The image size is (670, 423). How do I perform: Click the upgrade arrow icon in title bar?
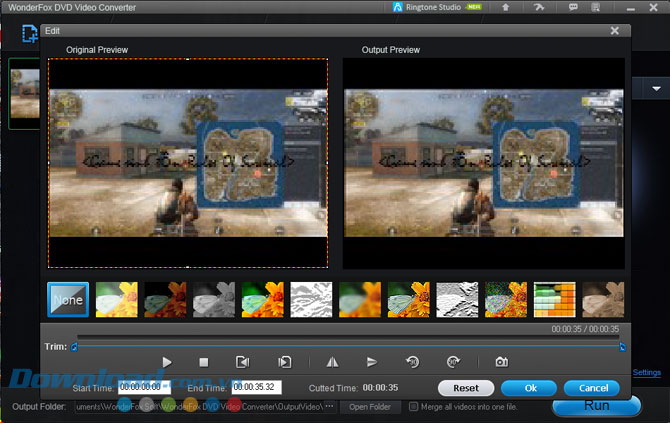pos(505,7)
